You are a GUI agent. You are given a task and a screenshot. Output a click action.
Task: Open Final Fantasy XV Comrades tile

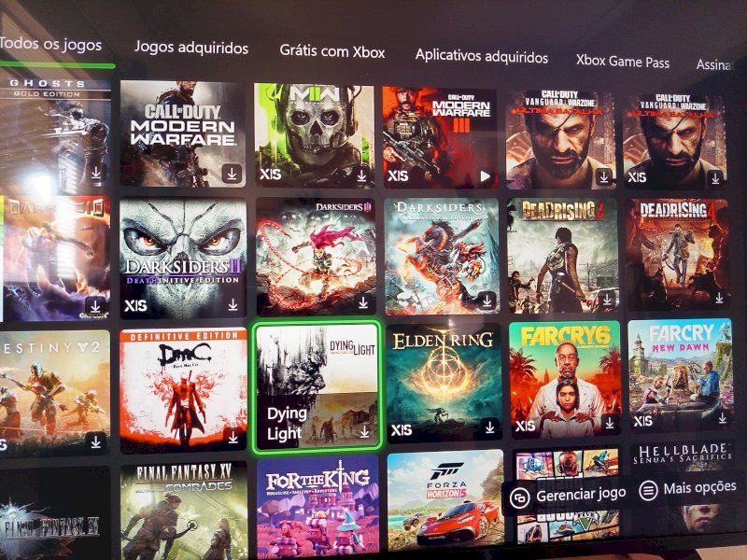point(184,511)
